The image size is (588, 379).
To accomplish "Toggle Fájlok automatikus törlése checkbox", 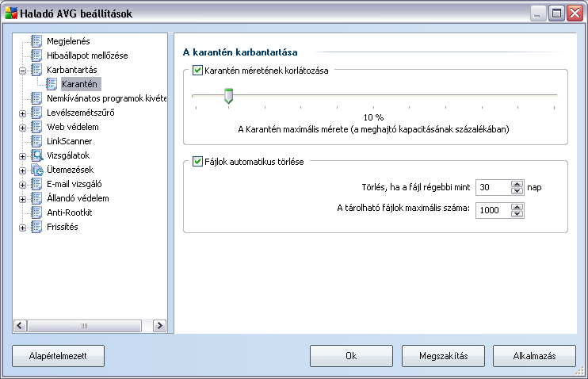I will click(x=197, y=162).
